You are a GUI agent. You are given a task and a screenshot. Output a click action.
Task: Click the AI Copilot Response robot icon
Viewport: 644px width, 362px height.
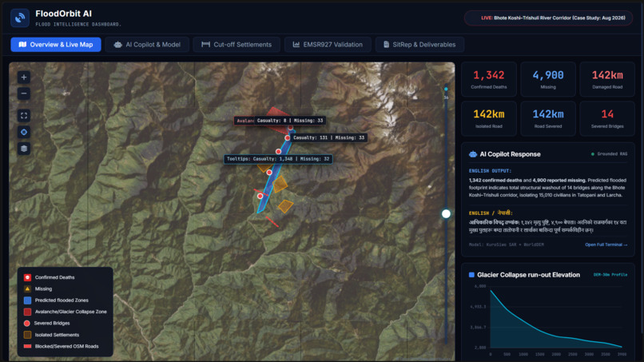[473, 154]
